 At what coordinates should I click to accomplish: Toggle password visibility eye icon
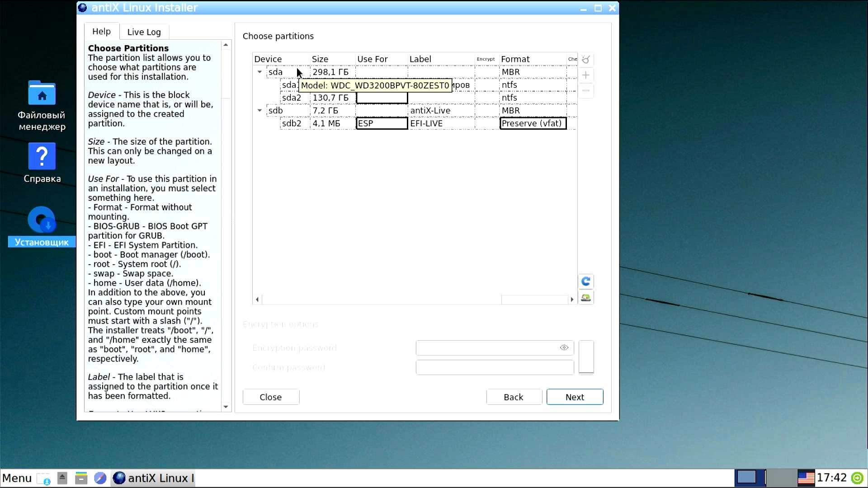pyautogui.click(x=564, y=347)
